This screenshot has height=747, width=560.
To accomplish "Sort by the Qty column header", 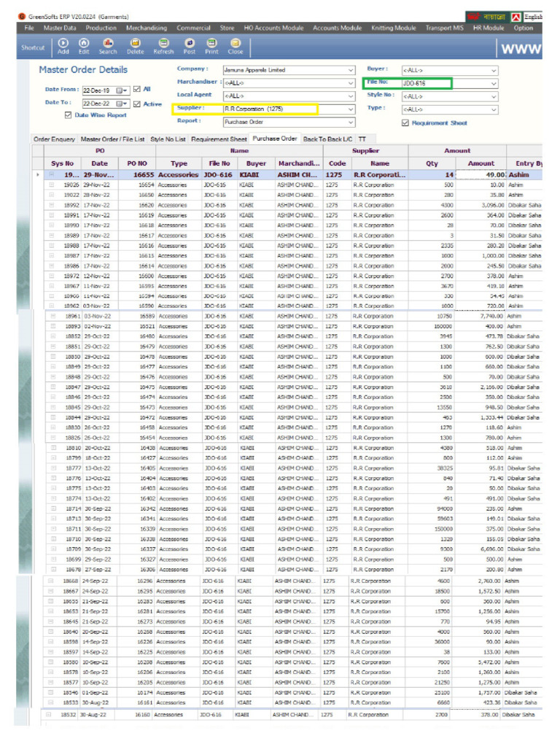I will pos(432,163).
